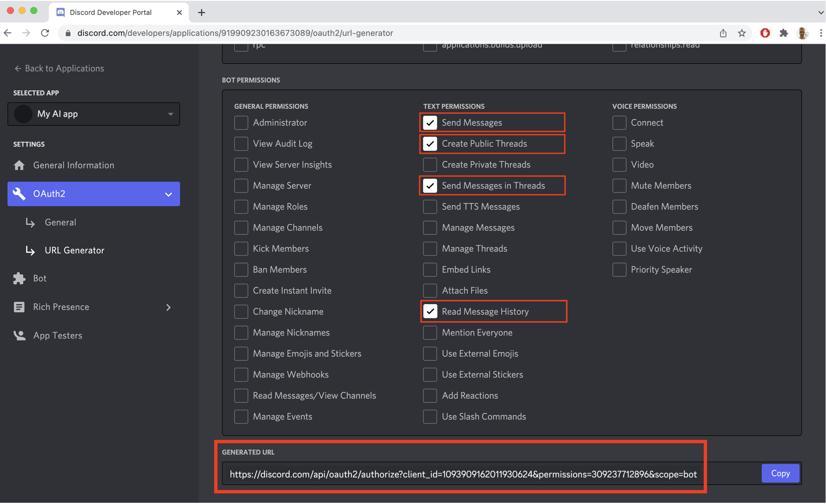Click the Bot puzzle-piece sidebar icon

[19, 278]
